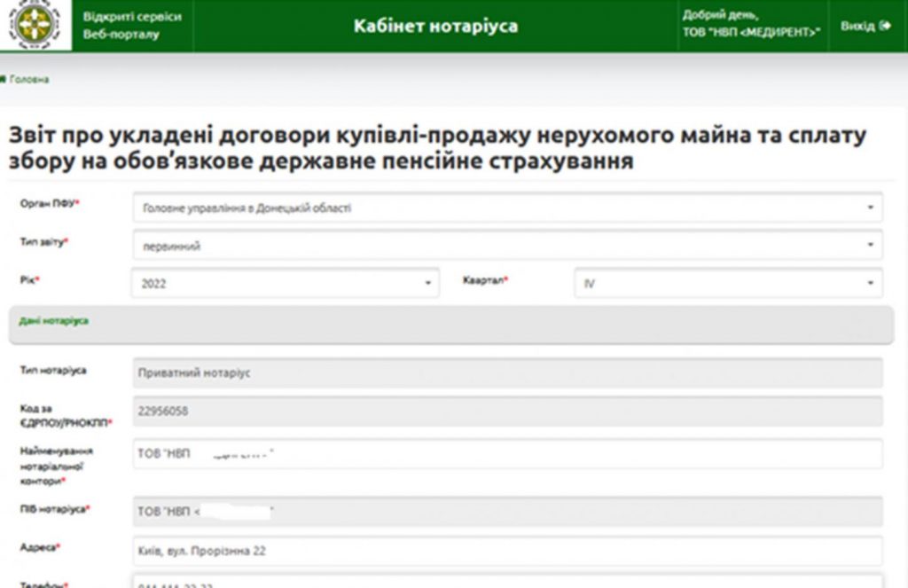Click the Телефон input field

(505, 584)
